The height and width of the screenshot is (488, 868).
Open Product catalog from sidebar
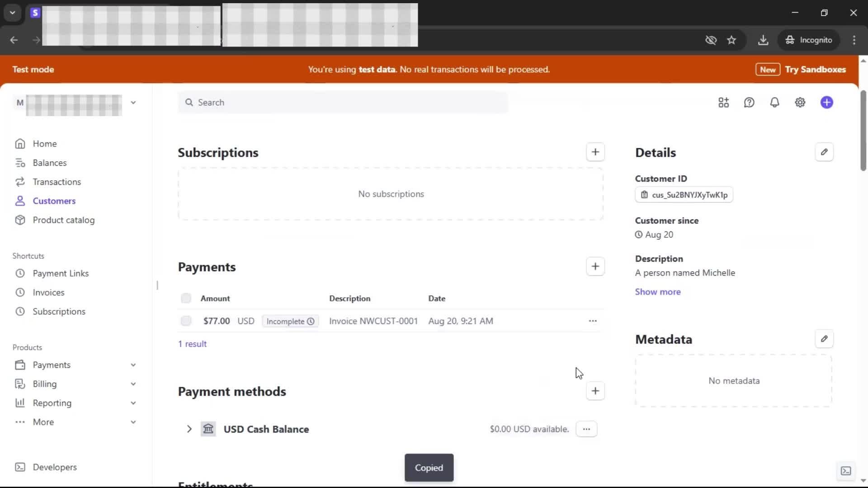(x=63, y=220)
